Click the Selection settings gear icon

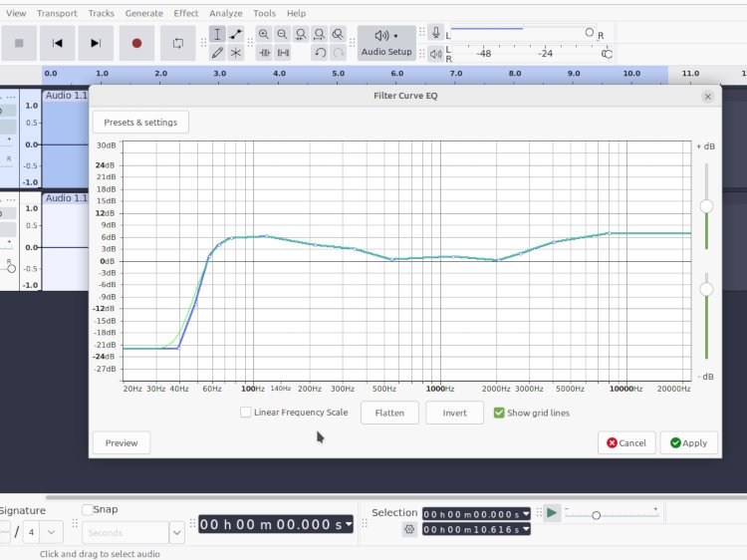(x=409, y=529)
